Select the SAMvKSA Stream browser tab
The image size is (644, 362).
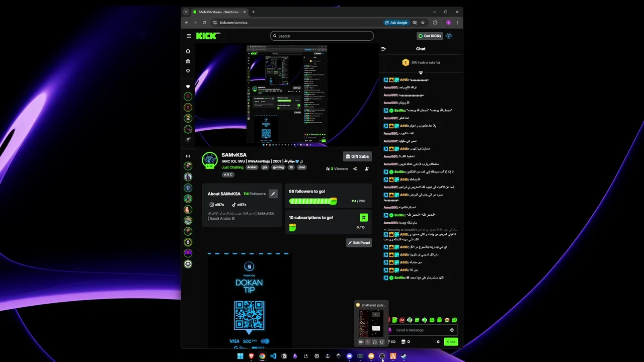(219, 12)
